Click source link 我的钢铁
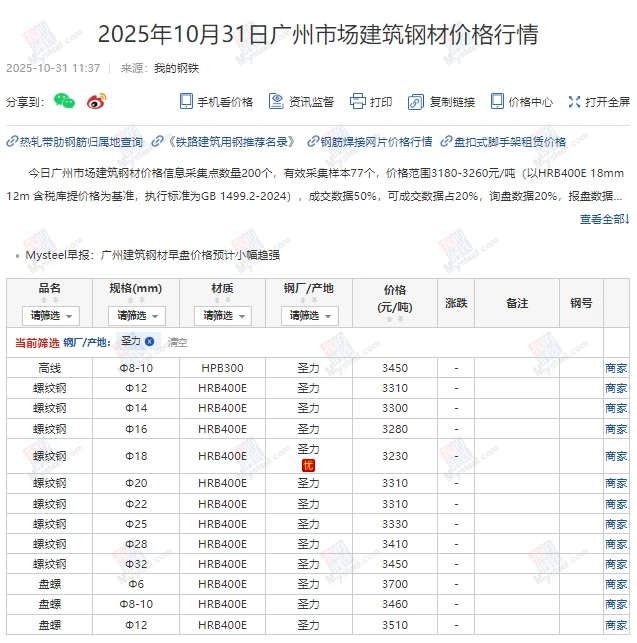The height and width of the screenshot is (643, 637). pos(176,68)
